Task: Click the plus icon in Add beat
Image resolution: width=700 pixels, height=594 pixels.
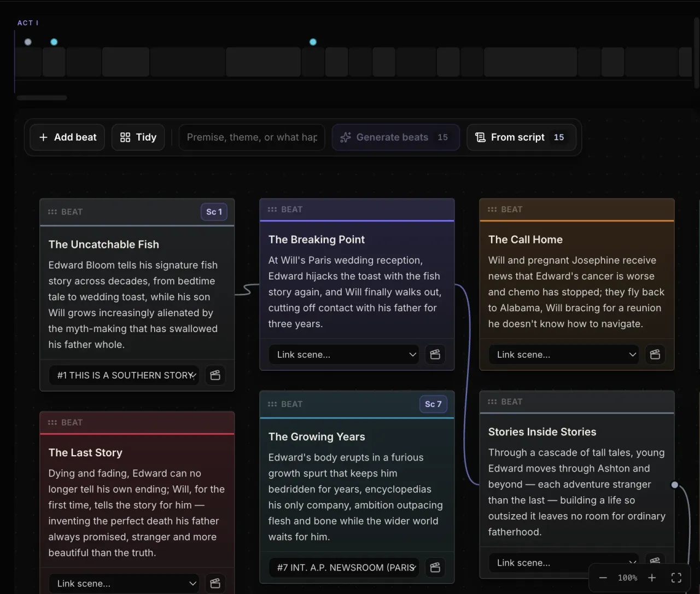Action: (43, 137)
